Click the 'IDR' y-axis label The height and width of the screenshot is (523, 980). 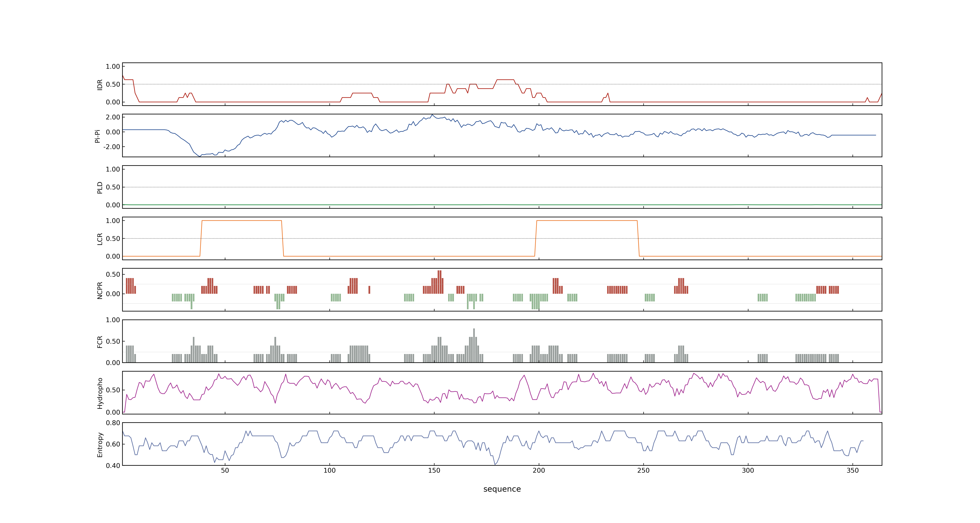coord(100,85)
